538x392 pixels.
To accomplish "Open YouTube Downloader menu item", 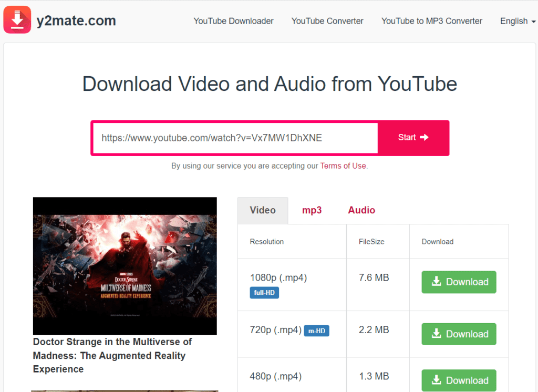I will [x=233, y=21].
